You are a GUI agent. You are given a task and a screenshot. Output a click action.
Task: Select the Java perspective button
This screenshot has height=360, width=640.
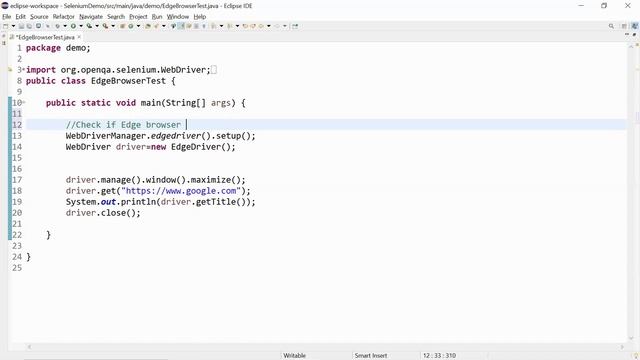click(634, 26)
